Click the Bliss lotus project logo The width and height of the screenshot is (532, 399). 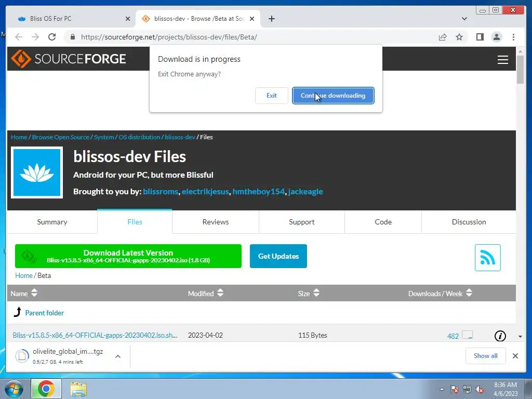(x=37, y=172)
